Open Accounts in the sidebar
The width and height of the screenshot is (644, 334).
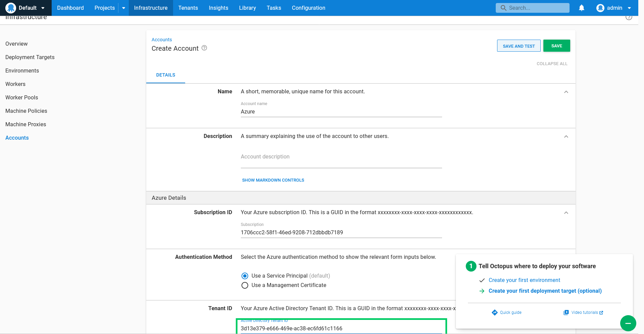17,138
